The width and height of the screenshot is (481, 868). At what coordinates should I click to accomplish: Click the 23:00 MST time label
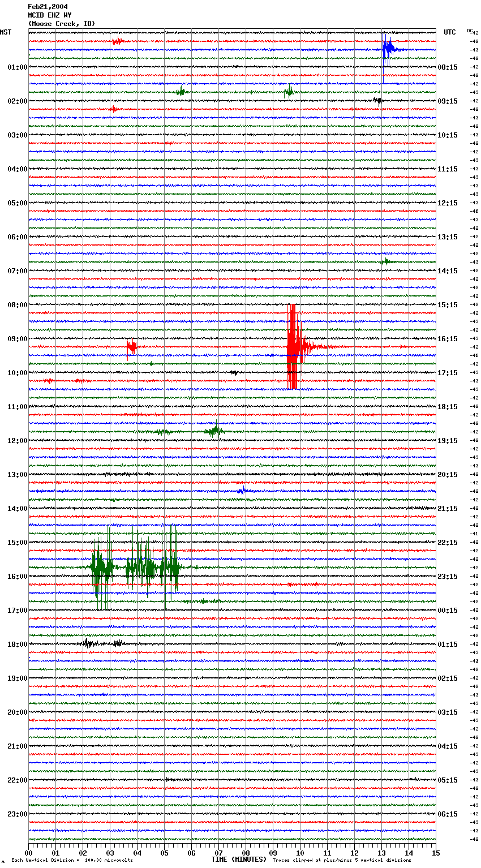tap(17, 814)
